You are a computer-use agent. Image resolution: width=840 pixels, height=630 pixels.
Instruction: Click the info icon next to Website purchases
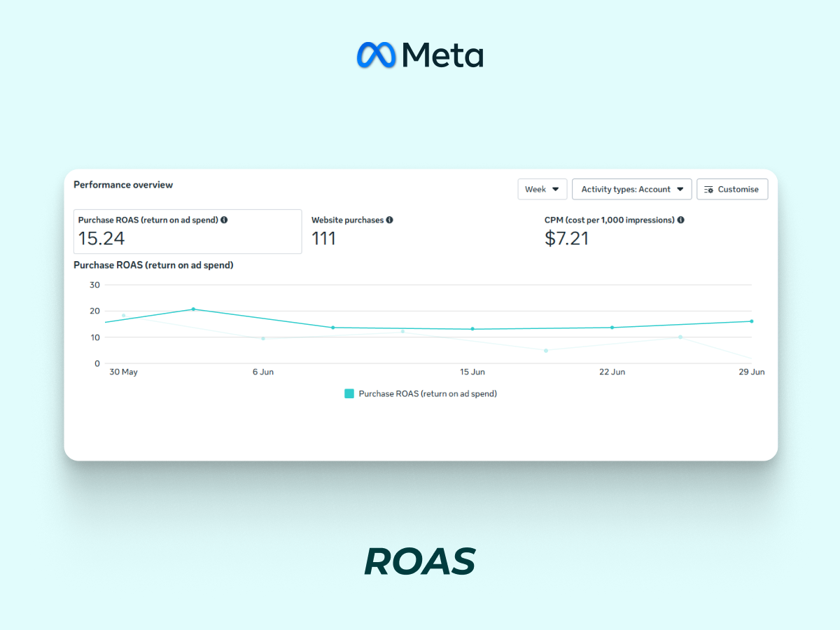(x=389, y=220)
